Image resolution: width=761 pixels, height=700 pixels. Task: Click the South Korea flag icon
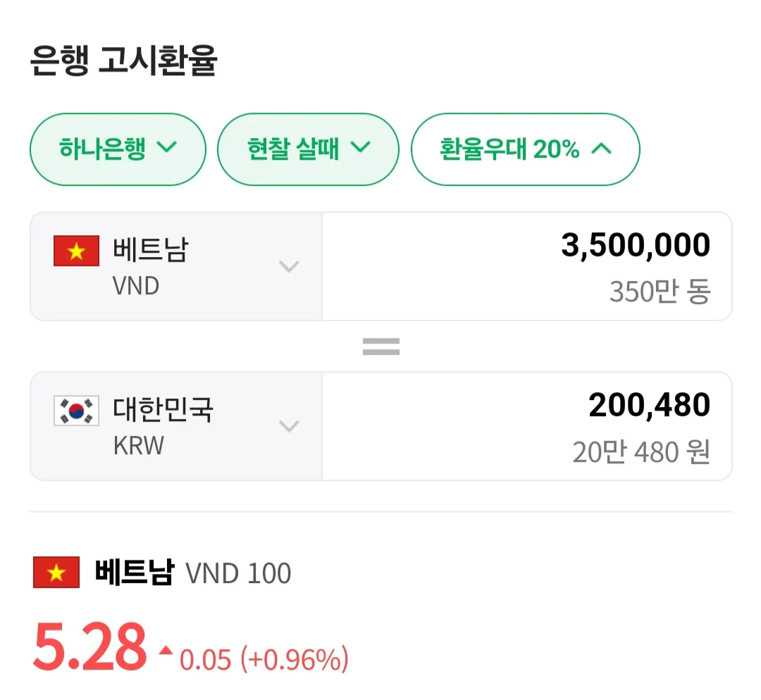[x=76, y=411]
